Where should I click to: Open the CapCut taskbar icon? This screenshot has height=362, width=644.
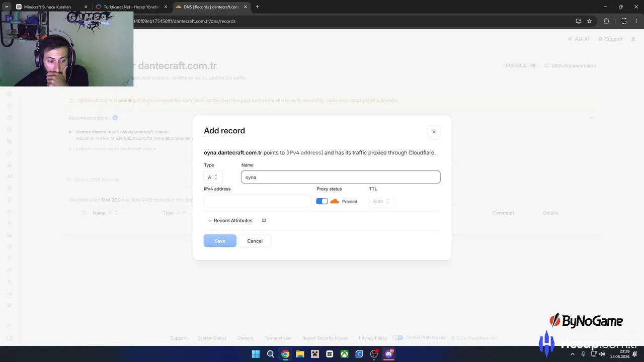(x=330, y=354)
